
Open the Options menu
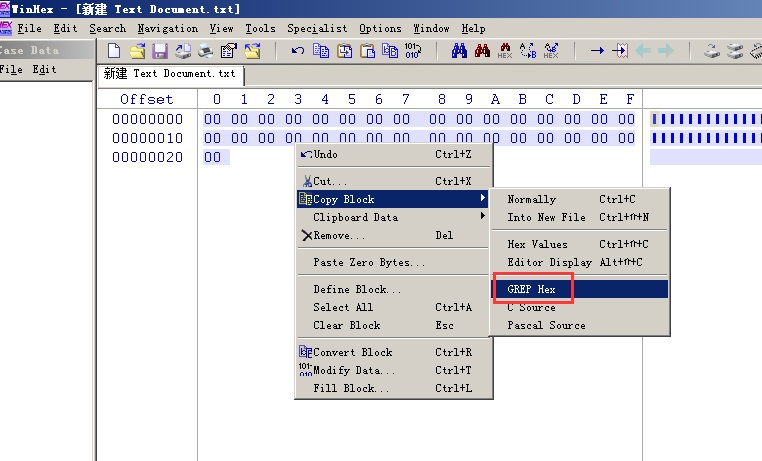coord(381,29)
